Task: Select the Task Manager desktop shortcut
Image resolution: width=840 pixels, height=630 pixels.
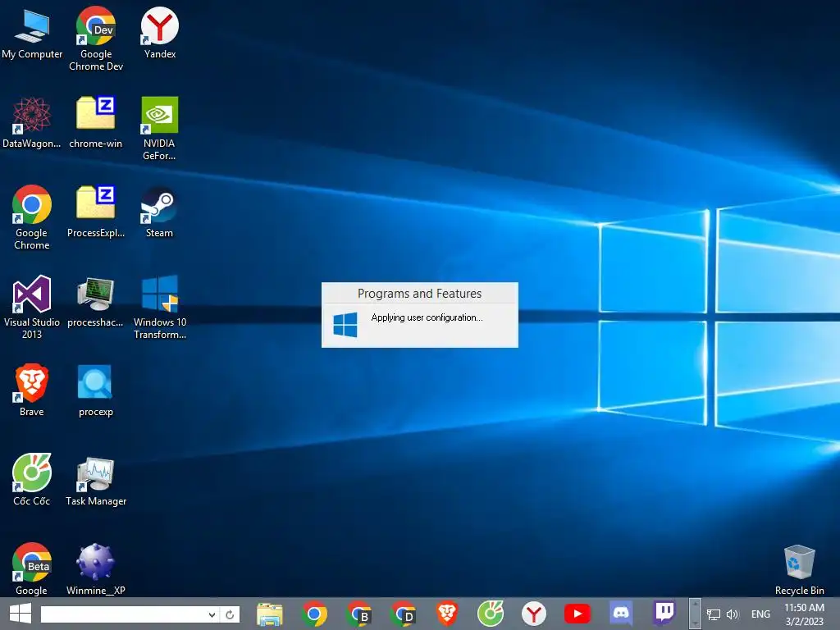Action: (96, 480)
